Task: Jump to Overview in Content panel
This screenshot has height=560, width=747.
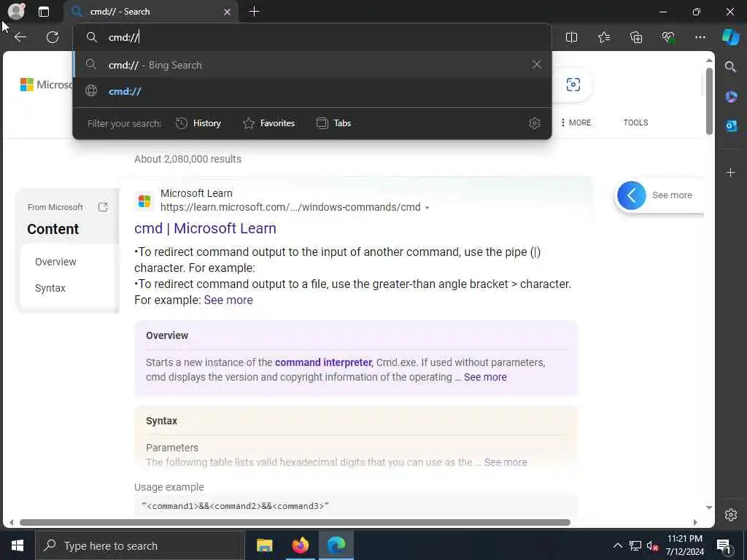Action: pyautogui.click(x=55, y=262)
